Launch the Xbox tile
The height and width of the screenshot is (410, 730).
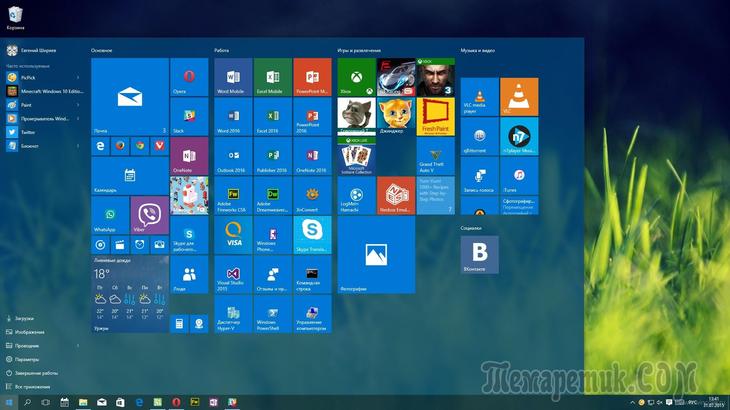tap(357, 77)
